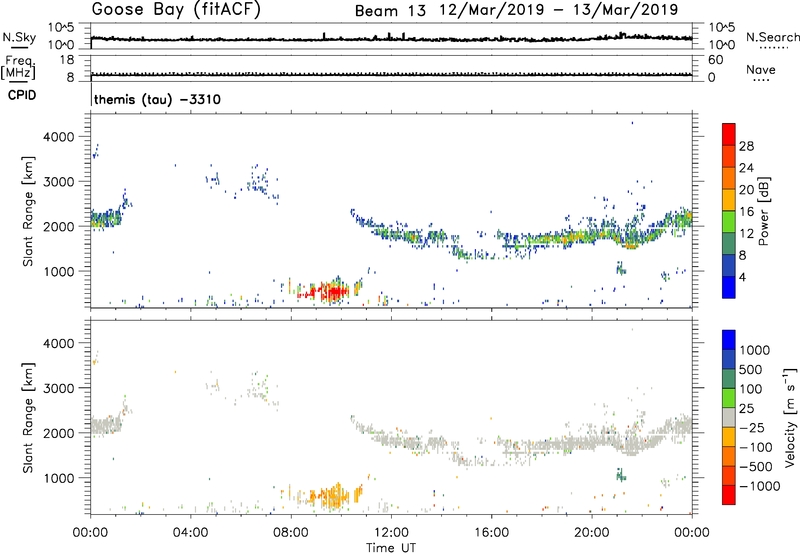Click the '20:00' time axis label

point(592,533)
